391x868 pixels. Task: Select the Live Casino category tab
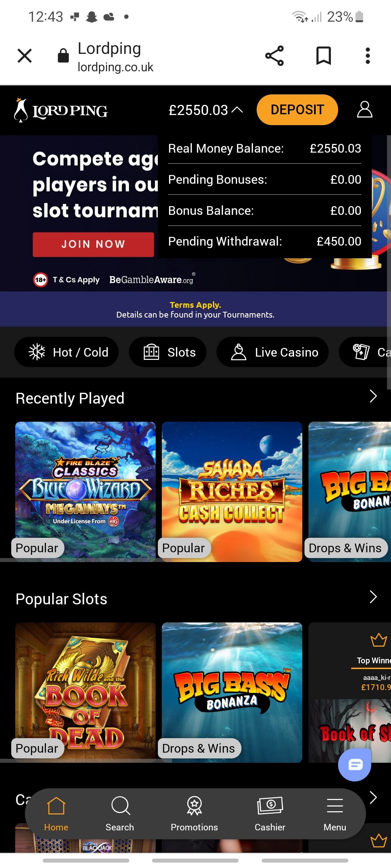(273, 352)
